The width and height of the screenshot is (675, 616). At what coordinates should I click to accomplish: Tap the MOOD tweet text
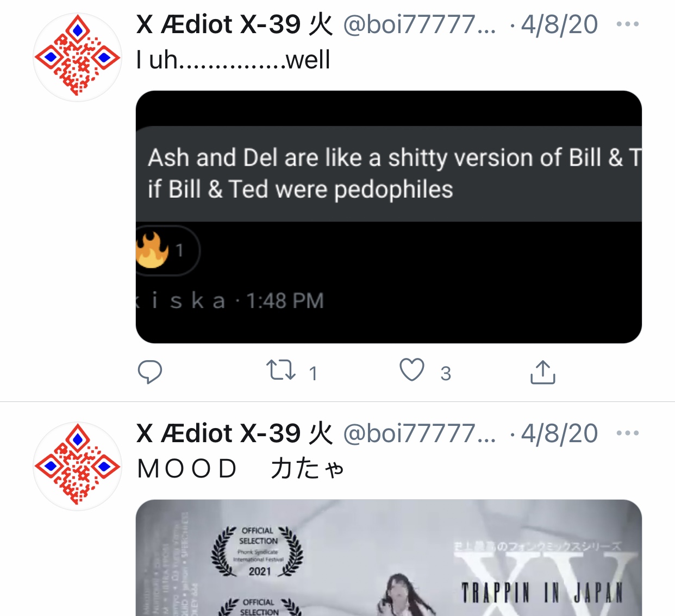click(241, 469)
